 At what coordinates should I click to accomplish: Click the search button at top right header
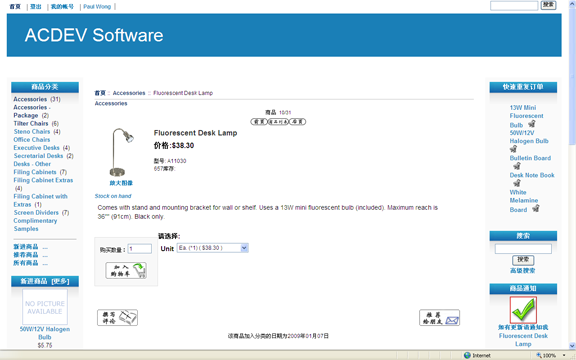pyautogui.click(x=548, y=5)
